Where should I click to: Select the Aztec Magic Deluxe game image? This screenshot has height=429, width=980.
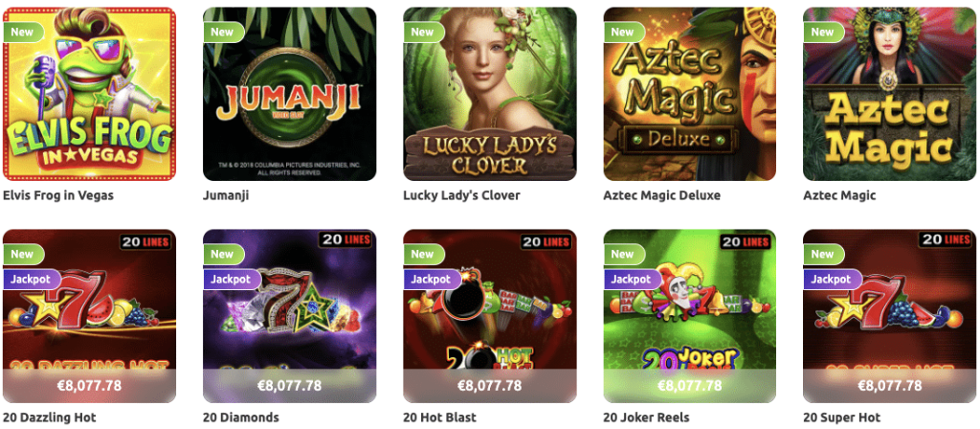click(x=689, y=94)
